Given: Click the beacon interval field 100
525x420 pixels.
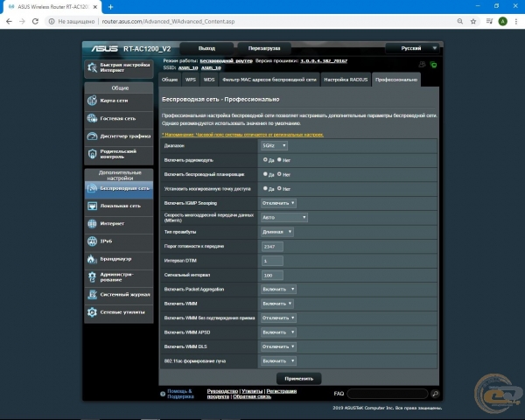Looking at the screenshot, I should [272, 276].
